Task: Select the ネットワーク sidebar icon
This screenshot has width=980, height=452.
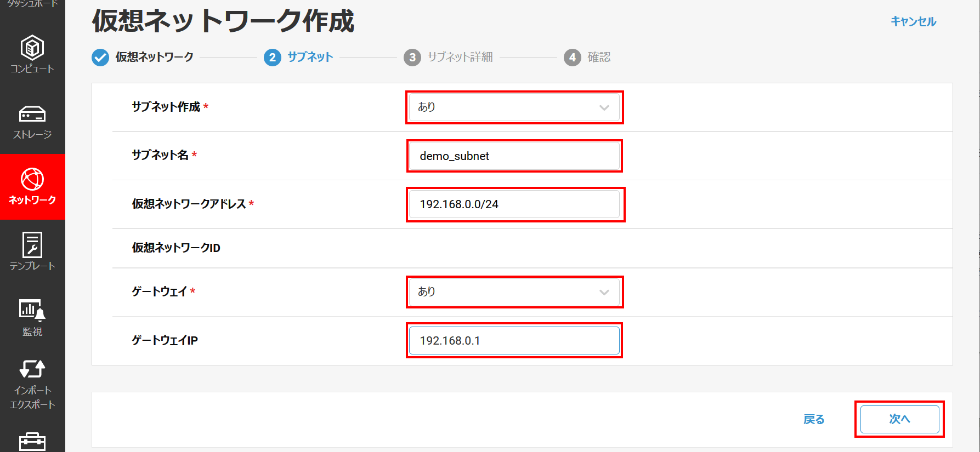Action: (x=32, y=187)
